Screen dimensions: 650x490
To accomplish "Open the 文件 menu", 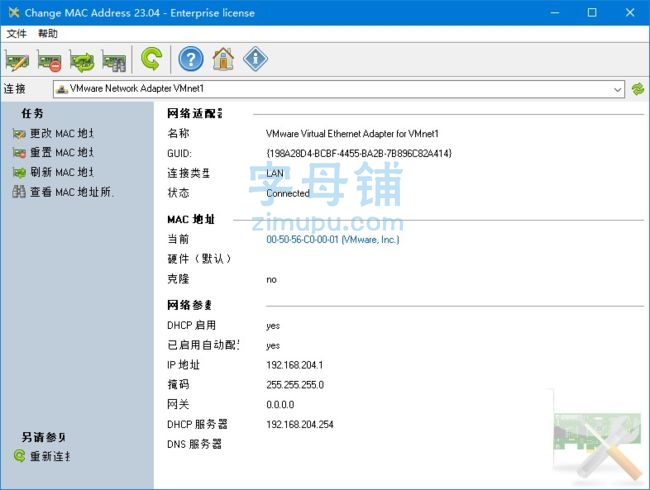I will [16, 34].
